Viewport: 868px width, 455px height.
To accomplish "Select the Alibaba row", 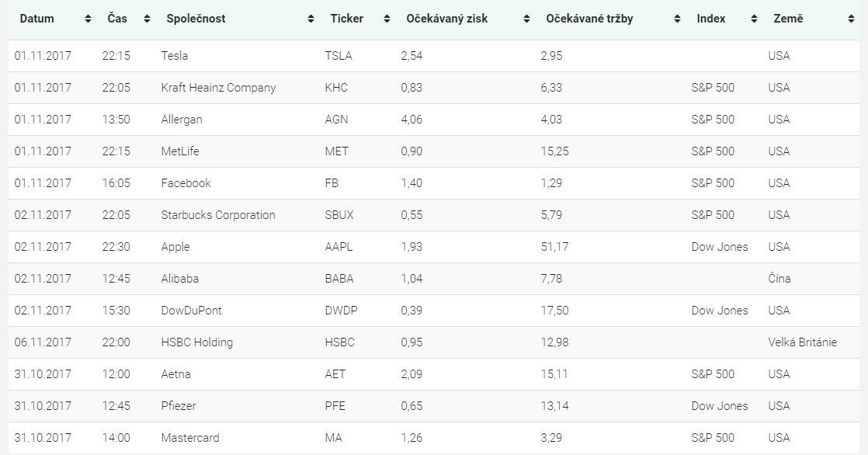I will 434,279.
